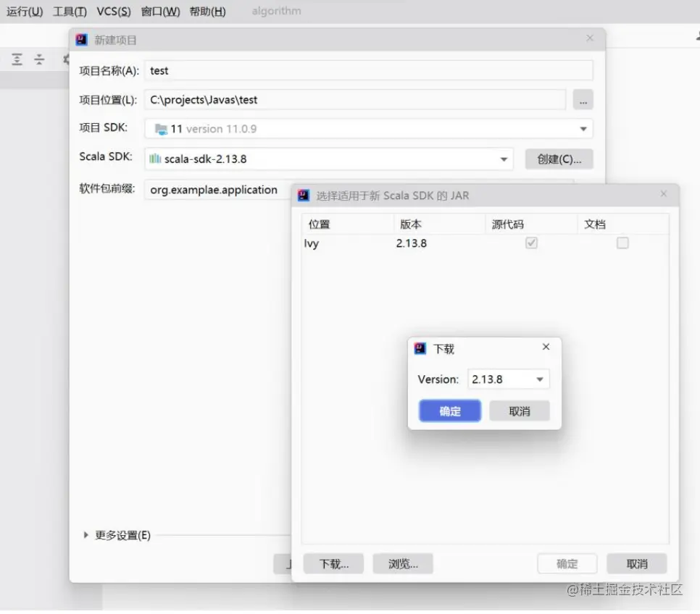Open the 窗口(W) menu
This screenshot has height=614, width=700.
(x=160, y=11)
